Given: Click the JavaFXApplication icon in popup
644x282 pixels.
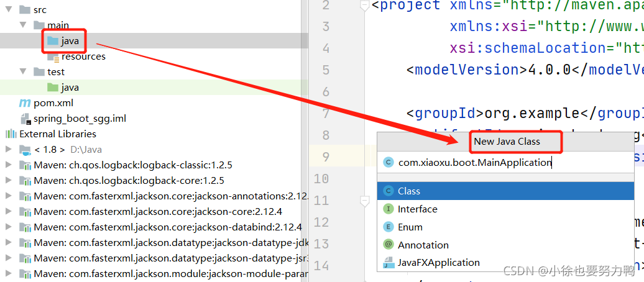Looking at the screenshot, I should pyautogui.click(x=388, y=263).
